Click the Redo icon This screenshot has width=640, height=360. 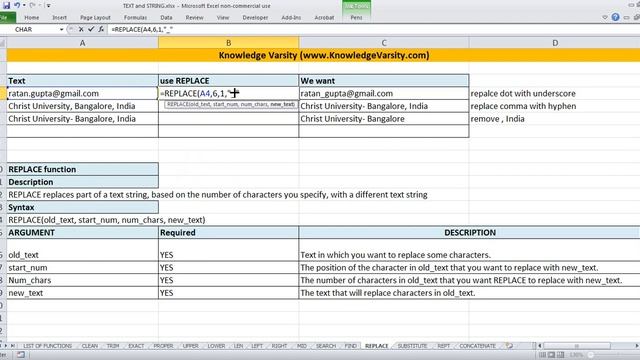point(33,5)
